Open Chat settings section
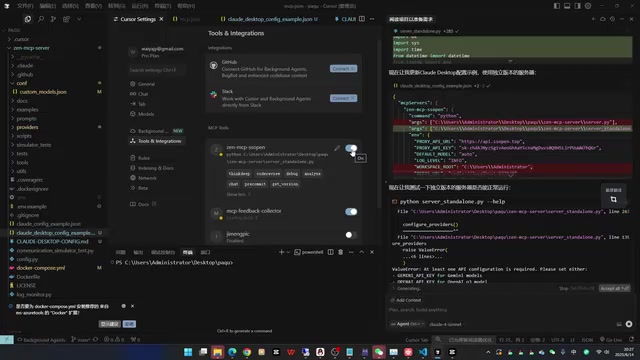 tap(143, 94)
